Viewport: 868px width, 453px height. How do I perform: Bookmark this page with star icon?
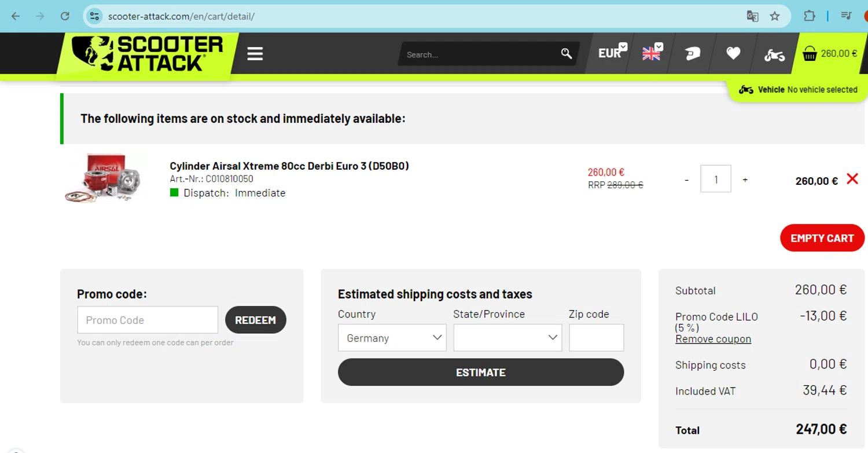coord(775,16)
